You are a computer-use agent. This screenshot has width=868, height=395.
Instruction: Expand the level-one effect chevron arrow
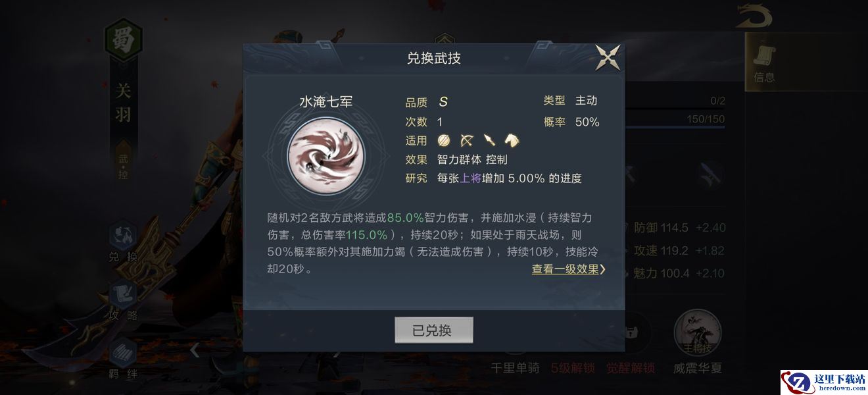tap(603, 269)
